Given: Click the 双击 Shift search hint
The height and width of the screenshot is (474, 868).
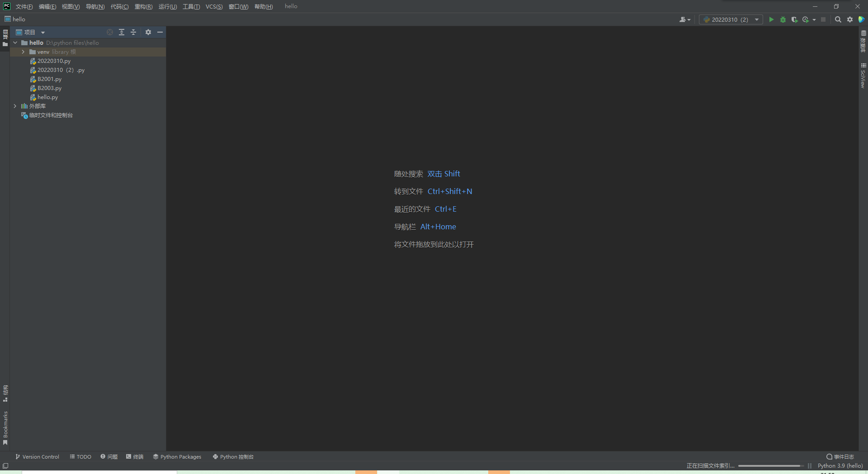Looking at the screenshot, I should 443,174.
